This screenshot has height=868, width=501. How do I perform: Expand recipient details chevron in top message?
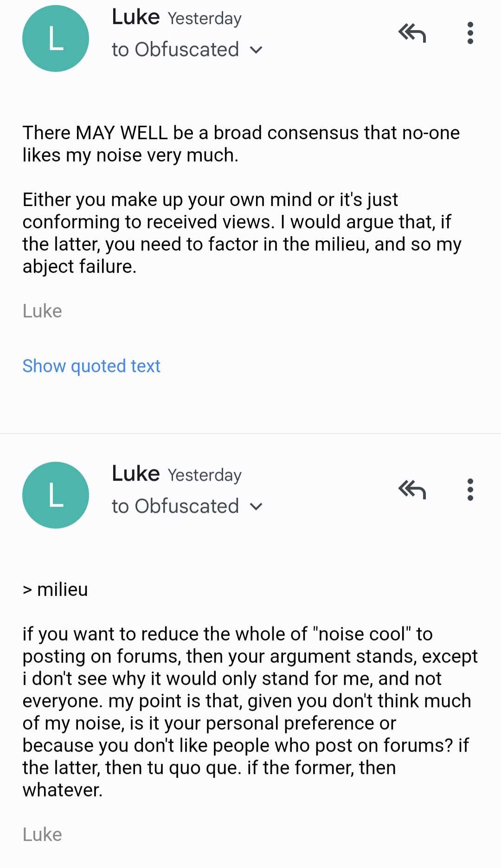256,50
